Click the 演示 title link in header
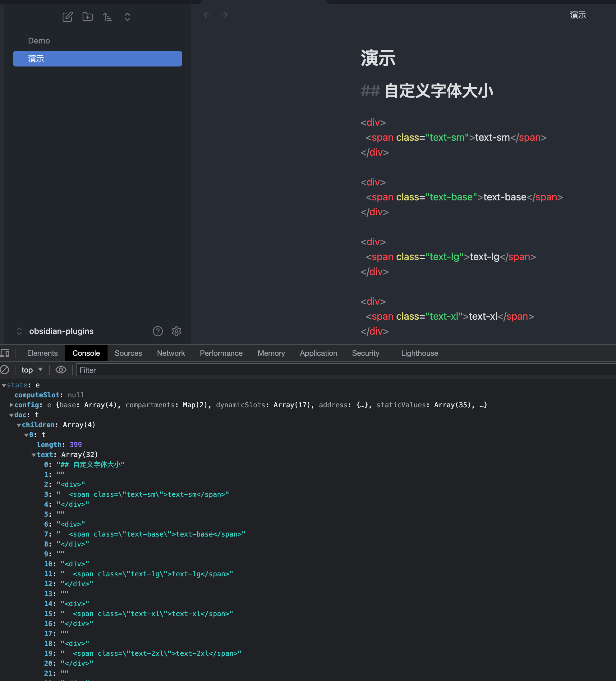The width and height of the screenshot is (616, 681). tap(578, 15)
